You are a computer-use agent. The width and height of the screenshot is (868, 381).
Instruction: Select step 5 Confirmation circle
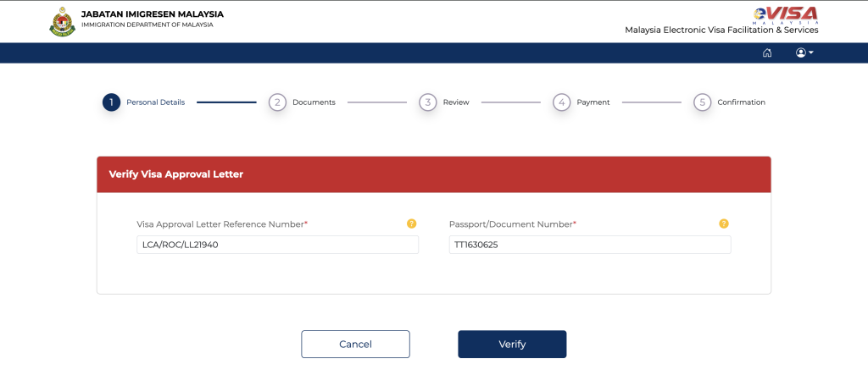click(702, 102)
